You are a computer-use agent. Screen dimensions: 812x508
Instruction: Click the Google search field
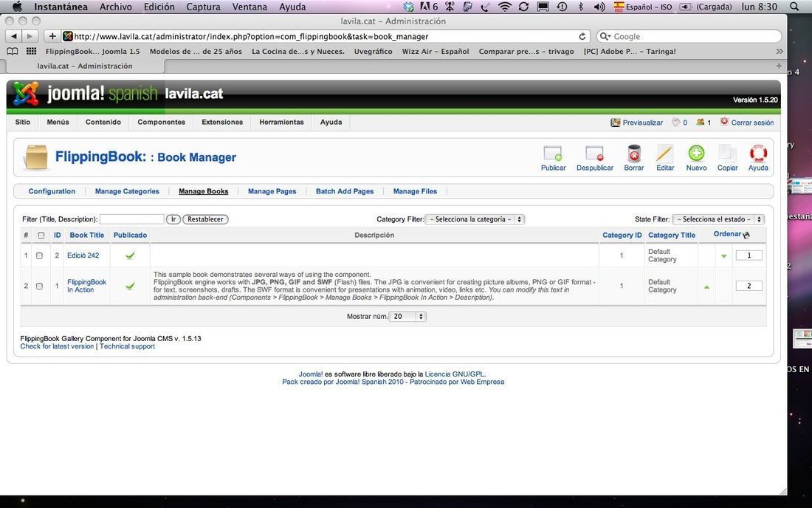(x=689, y=36)
